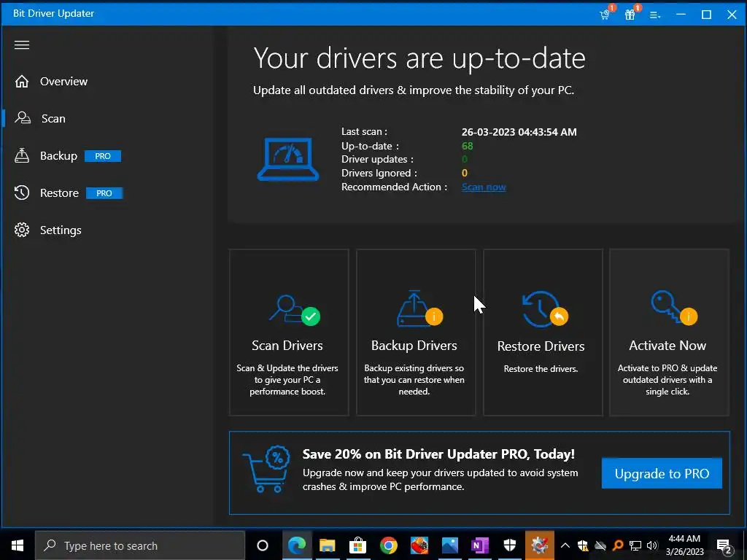747x560 pixels.
Task: Open Microsoft Store from taskbar
Action: tap(357, 545)
